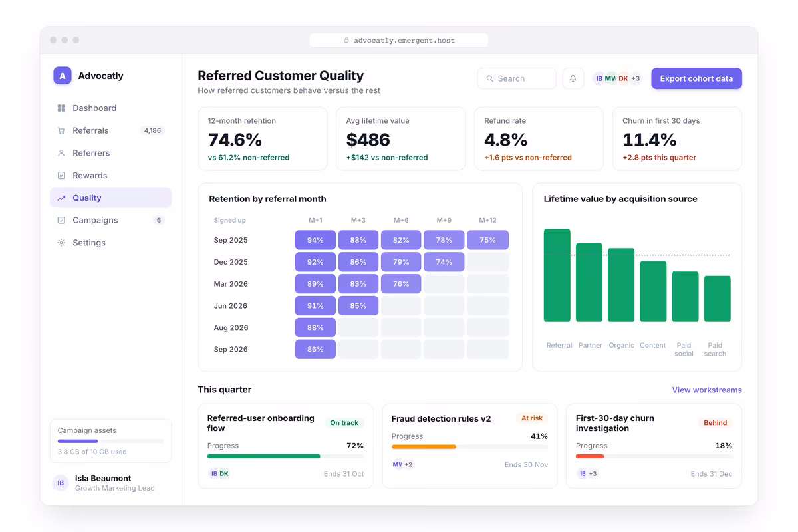Click the Referral bar in chart
The width and height of the screenshot is (798, 532).
coord(557,275)
